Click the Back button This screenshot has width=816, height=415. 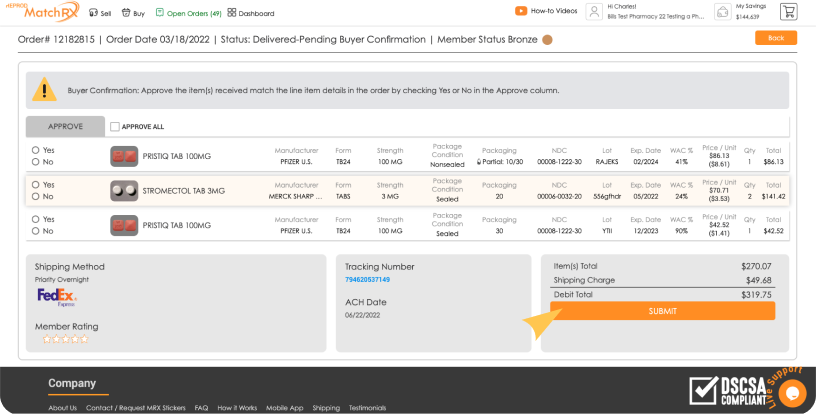(775, 38)
